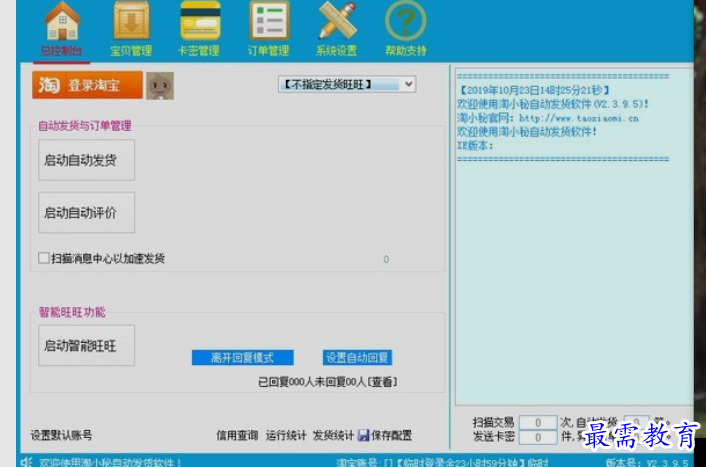Click 离开回复模式 button
The image size is (706, 467).
(x=243, y=358)
